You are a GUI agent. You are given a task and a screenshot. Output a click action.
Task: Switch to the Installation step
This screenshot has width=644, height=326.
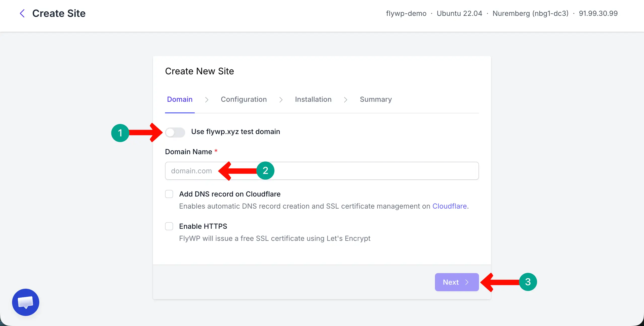pos(313,99)
